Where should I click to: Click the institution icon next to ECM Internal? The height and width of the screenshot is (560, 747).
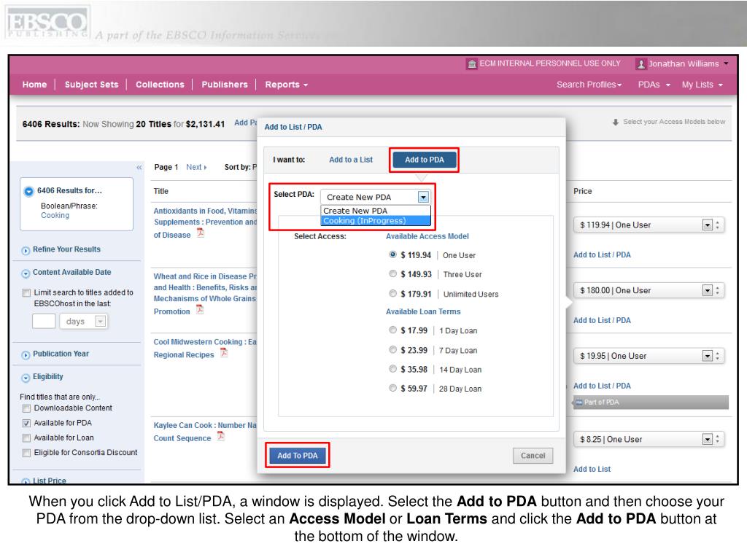472,64
